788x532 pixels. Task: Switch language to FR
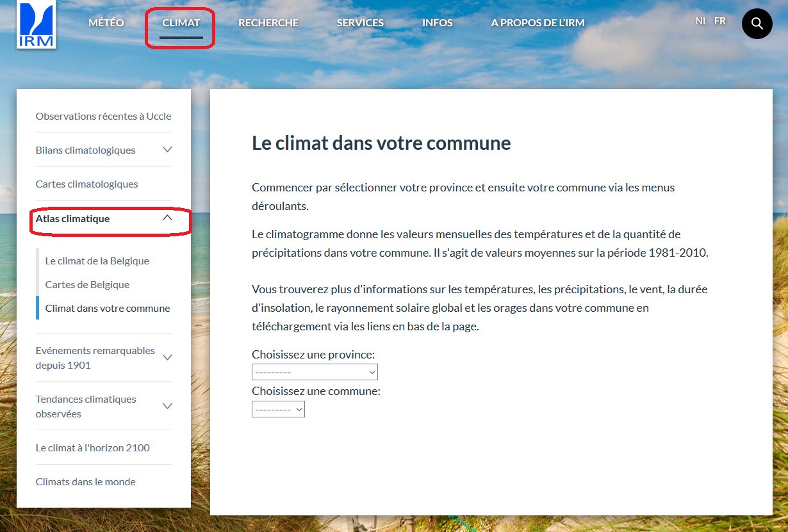[x=720, y=21]
